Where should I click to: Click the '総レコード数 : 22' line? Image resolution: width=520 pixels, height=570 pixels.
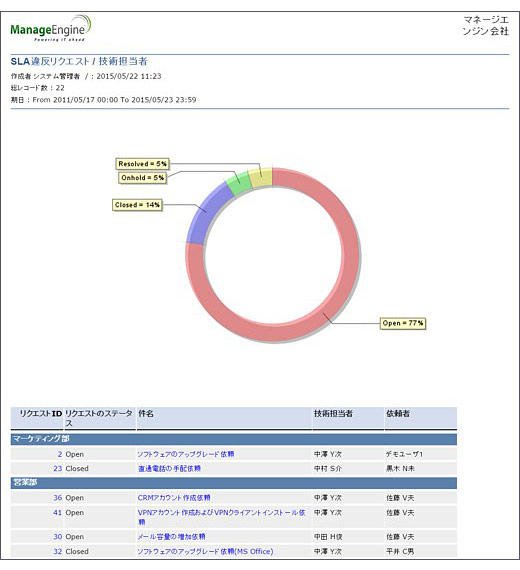coord(37,88)
